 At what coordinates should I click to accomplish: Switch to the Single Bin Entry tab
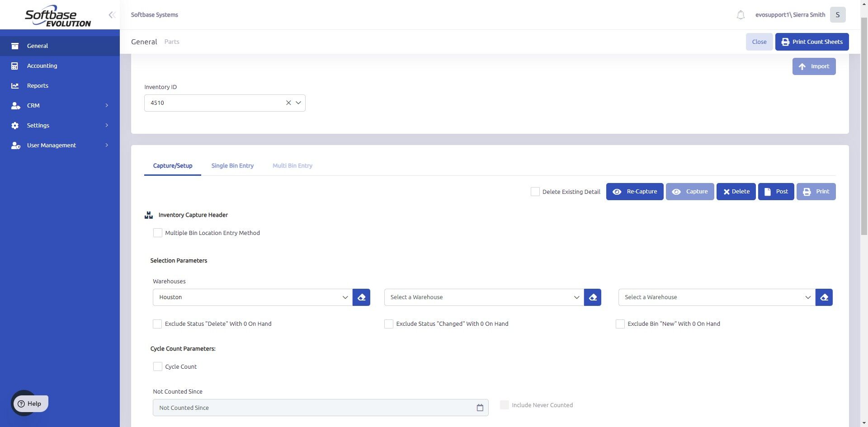coord(232,166)
